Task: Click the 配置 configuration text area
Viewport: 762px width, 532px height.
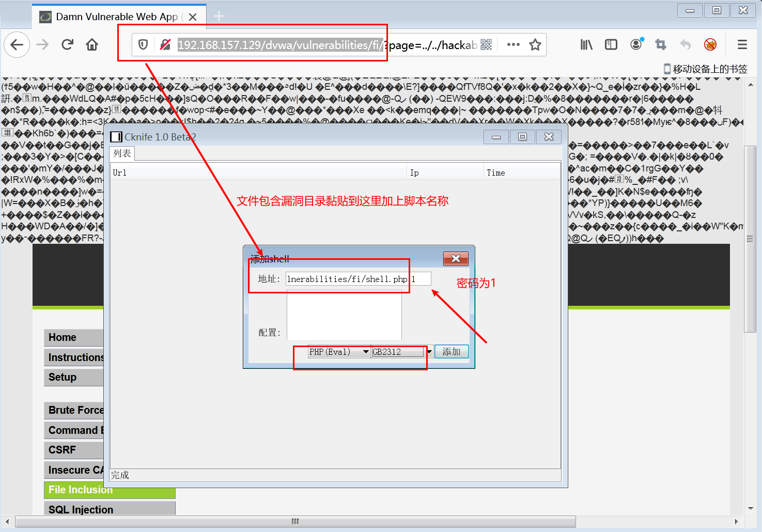Action: click(344, 315)
